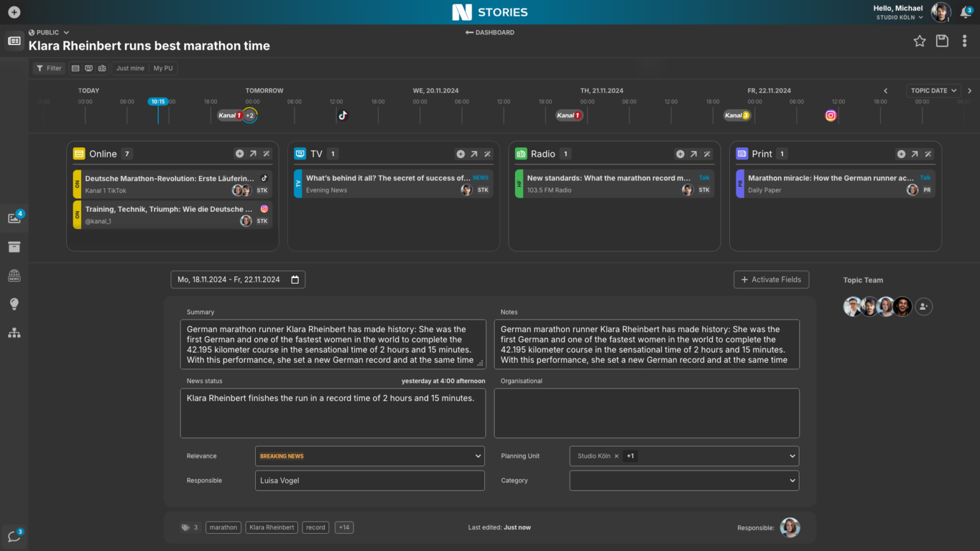The width and height of the screenshot is (980, 551).
Task: Click the Filter button
Action: [x=49, y=68]
